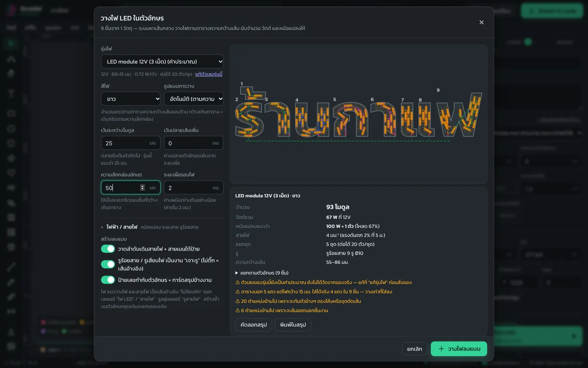Click the ยกเลิก button
This screenshot has width=588, height=368.
click(415, 349)
